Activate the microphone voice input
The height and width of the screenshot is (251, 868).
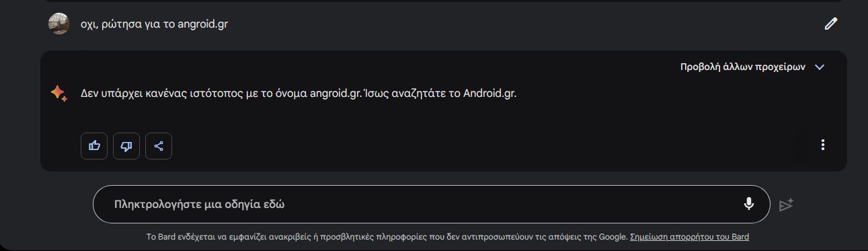click(x=749, y=204)
